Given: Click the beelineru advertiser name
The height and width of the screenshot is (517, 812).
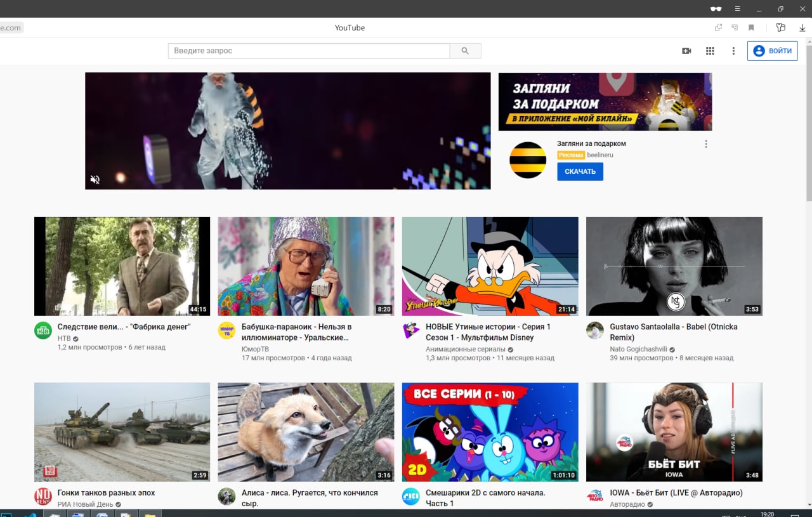Looking at the screenshot, I should [600, 155].
